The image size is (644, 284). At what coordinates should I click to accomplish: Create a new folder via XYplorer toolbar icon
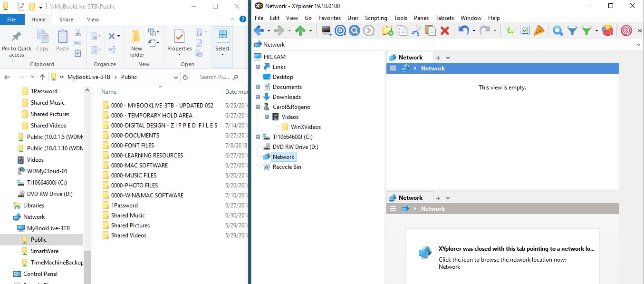(387, 30)
